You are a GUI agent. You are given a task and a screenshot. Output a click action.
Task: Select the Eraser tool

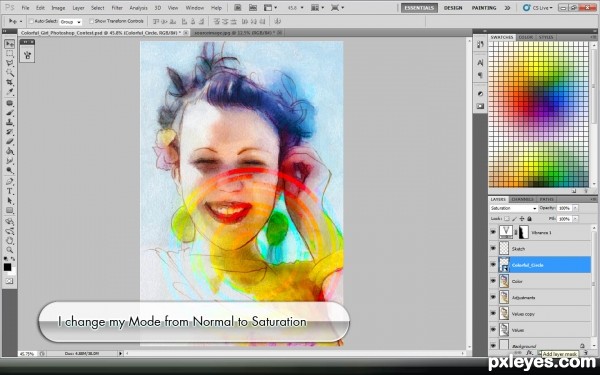coord(10,142)
